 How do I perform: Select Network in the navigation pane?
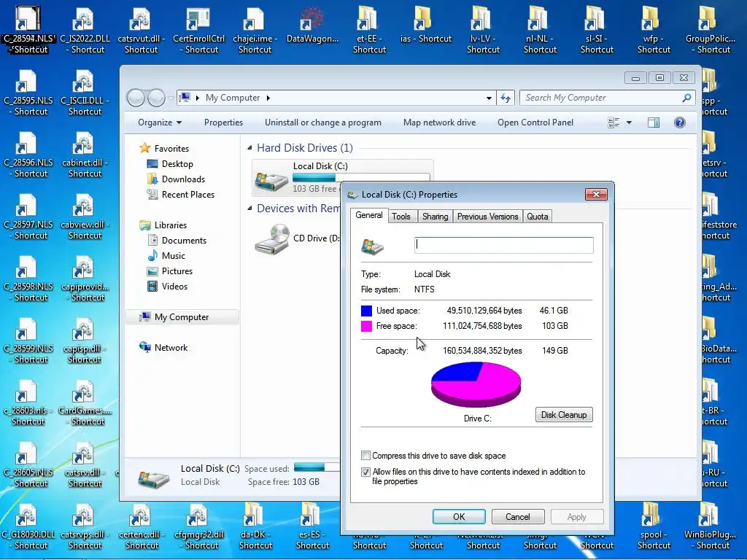click(x=163, y=348)
